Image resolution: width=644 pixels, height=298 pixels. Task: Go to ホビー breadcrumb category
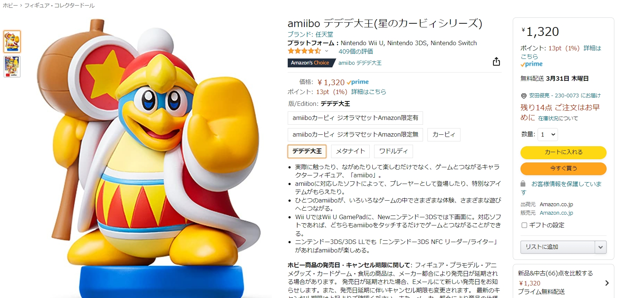[10, 6]
